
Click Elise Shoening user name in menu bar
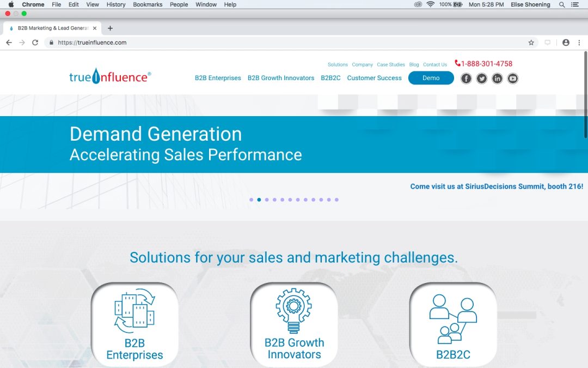530,4
